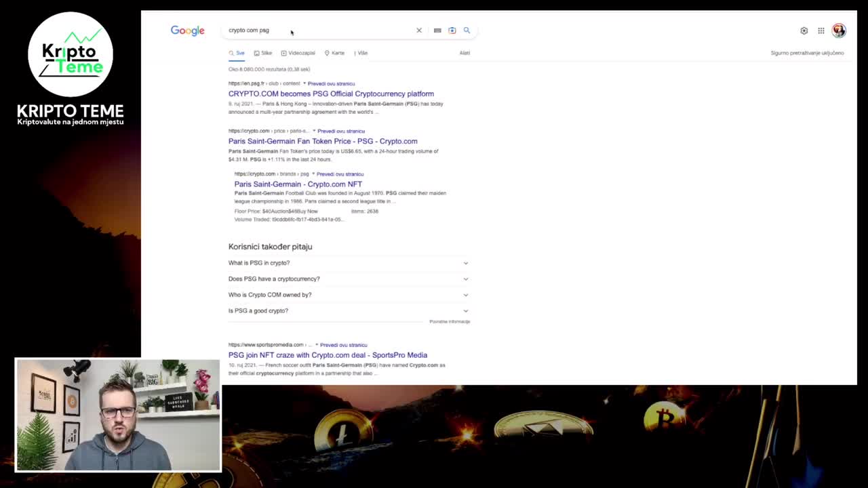Click the Google logo
Screen dimensions: 868x488
pyautogui.click(x=187, y=30)
